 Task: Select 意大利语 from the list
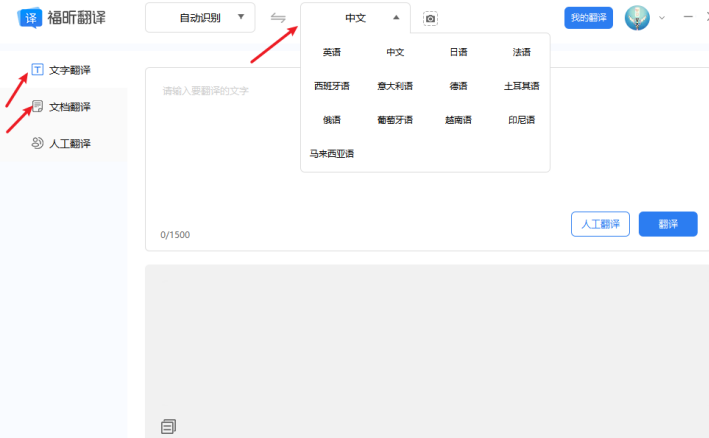pos(395,86)
